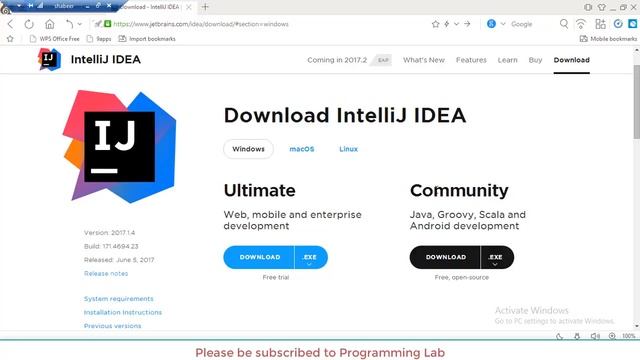Click the browser back arrow
640x360 pixels.
pos(11,24)
